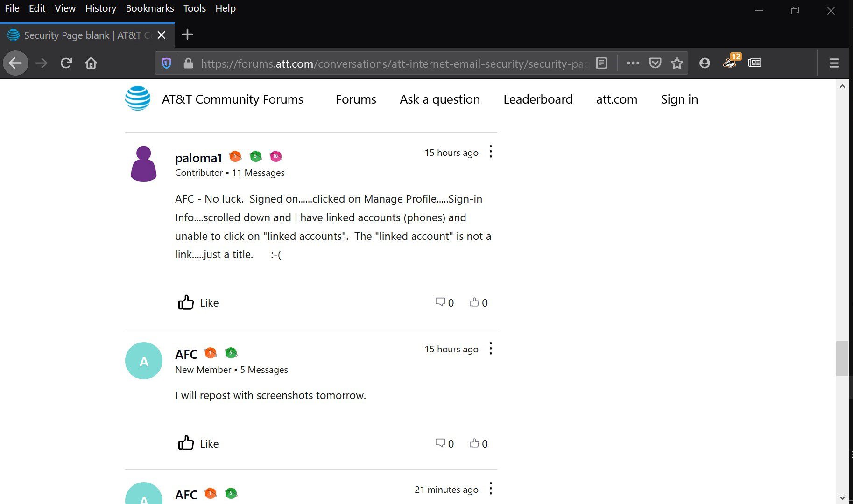
Task: Open a new browser tab
Action: tap(187, 35)
